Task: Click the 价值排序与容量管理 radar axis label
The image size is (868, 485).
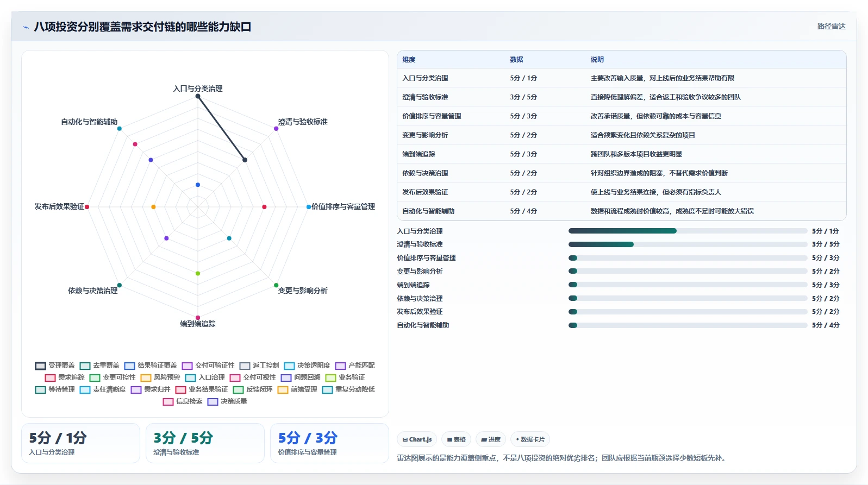Action: [343, 206]
